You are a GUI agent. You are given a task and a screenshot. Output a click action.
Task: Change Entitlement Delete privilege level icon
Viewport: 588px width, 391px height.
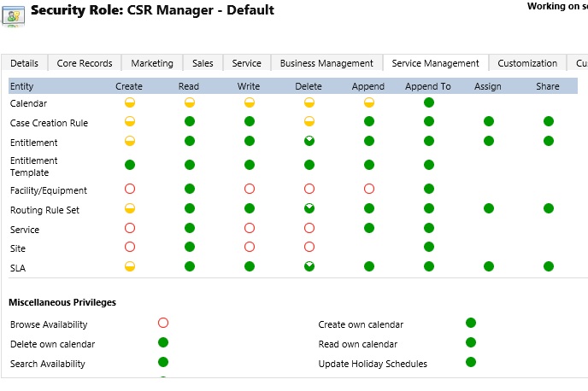[x=309, y=141]
